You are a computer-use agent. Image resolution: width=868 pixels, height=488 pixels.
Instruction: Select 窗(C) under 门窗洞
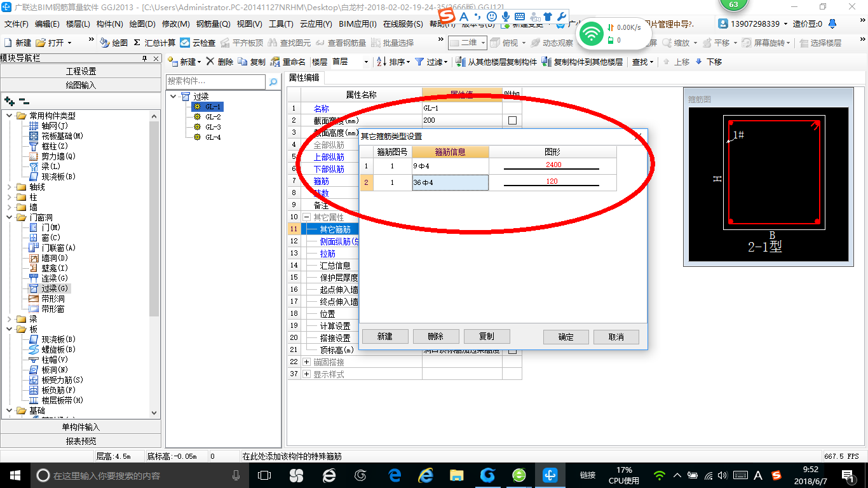click(x=45, y=238)
